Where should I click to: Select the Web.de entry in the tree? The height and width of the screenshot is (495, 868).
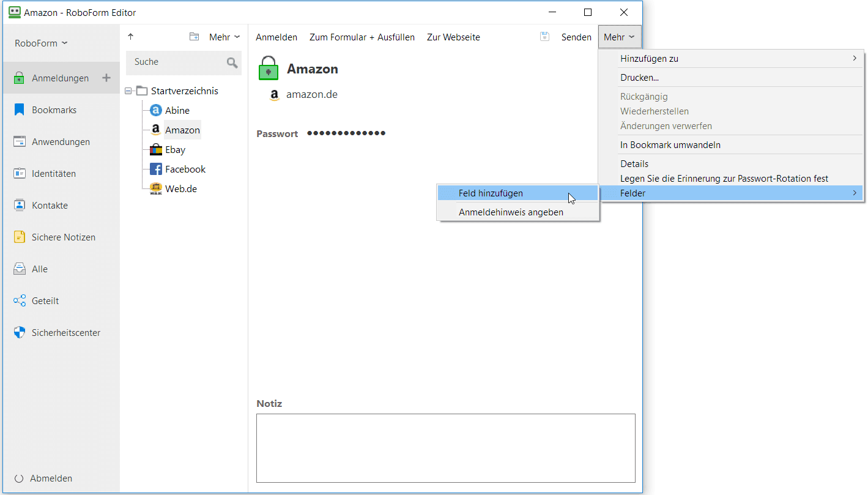click(x=181, y=189)
